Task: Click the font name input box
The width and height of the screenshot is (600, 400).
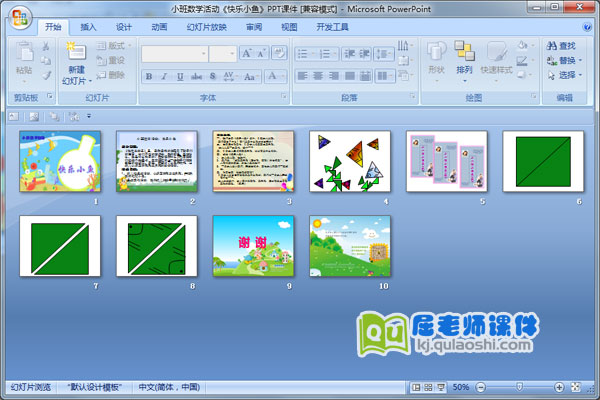Action: [175, 54]
